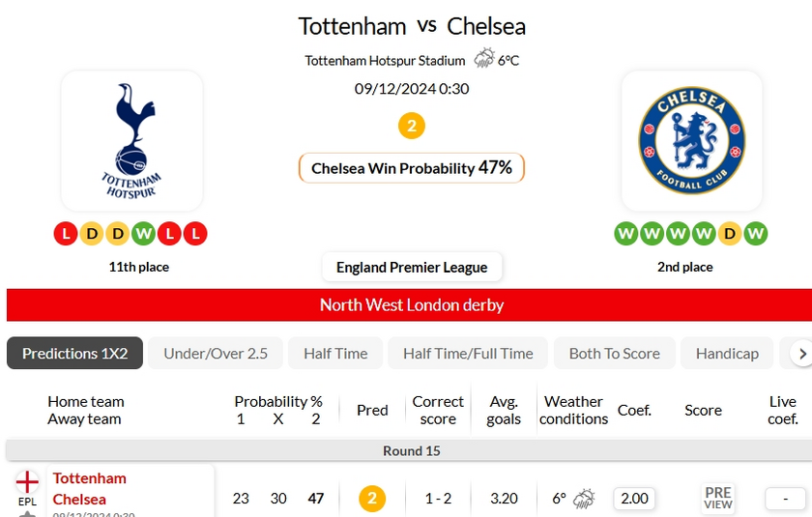Click Chelsea's yellow D form badge
The height and width of the screenshot is (517, 812).
(730, 234)
